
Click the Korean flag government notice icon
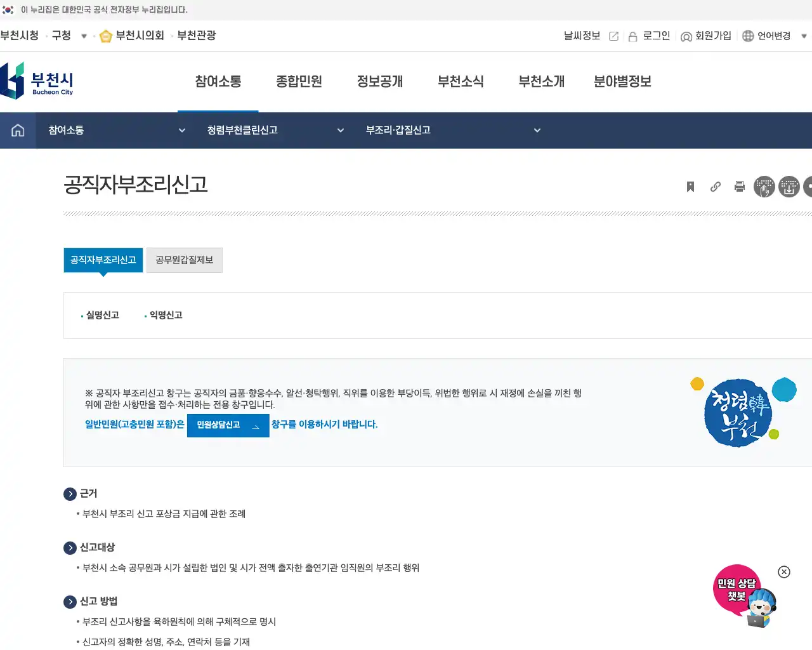point(8,10)
